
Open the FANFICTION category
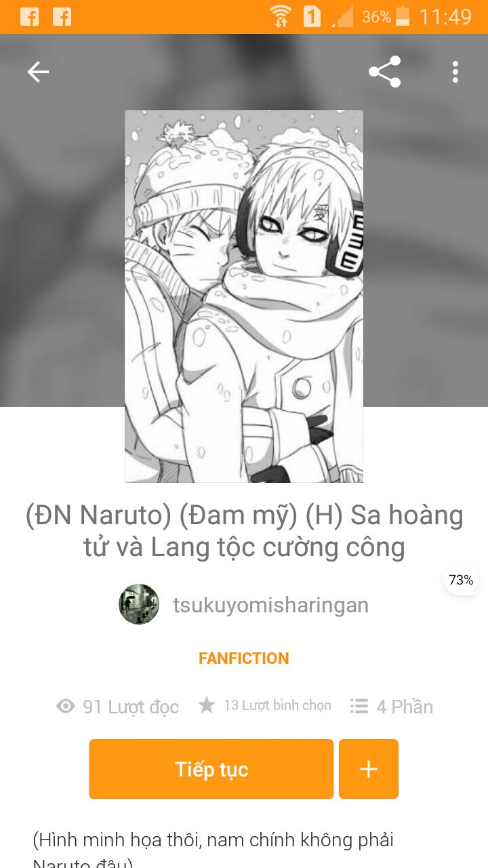(x=244, y=658)
